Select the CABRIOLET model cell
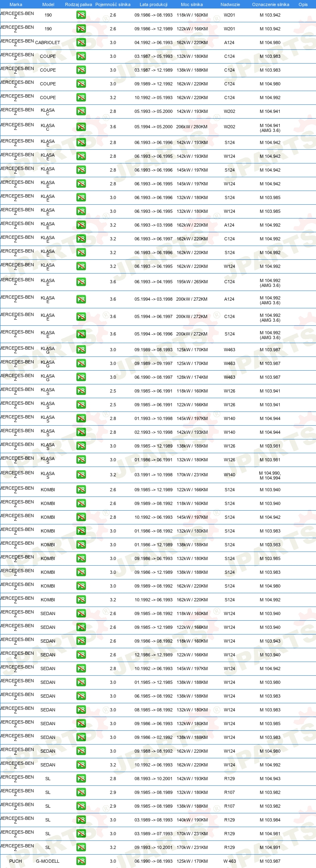Screen dimensions: 316x868 [x=48, y=42]
